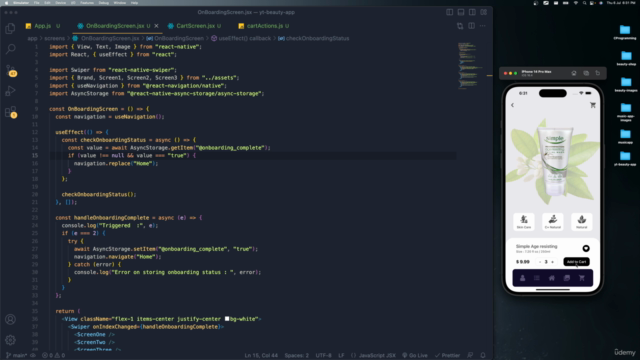Screen dimensions: 640x360
Task: Change end of line sequence via LF
Action: click(x=341, y=356)
